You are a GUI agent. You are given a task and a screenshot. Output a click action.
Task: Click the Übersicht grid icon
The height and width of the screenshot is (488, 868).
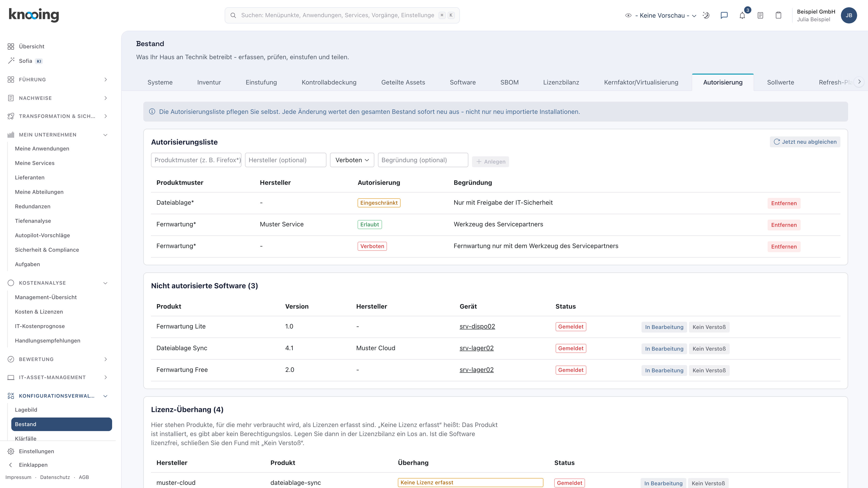(11, 47)
